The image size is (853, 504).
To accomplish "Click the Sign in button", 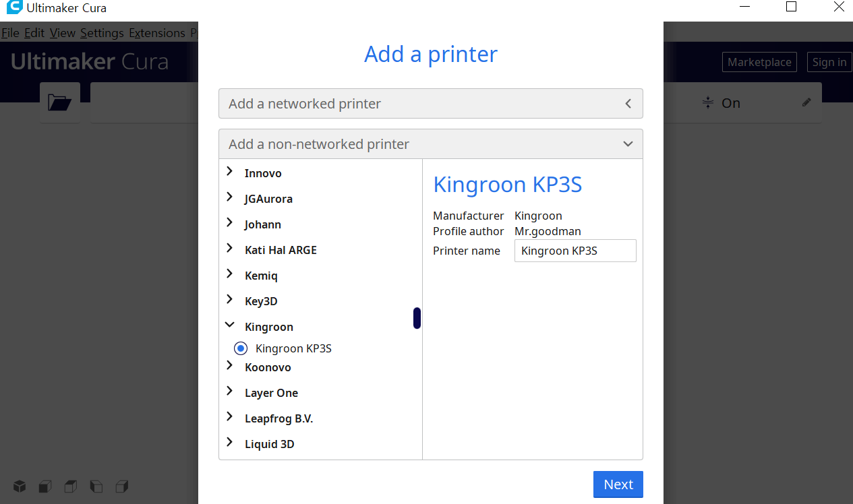I will point(829,62).
